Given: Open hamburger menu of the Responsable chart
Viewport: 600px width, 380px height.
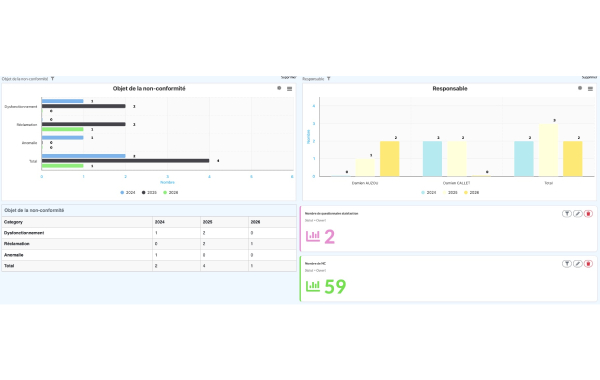Looking at the screenshot, I should [x=590, y=89].
